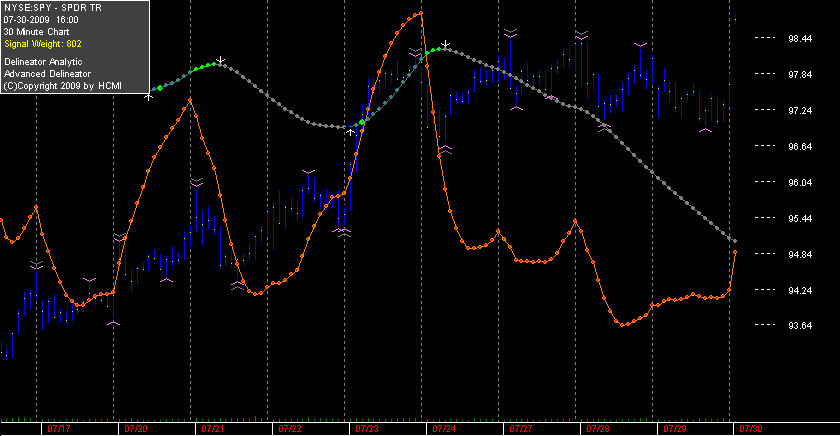Select the 94.84 price level label
840x436 pixels.
tap(800, 254)
